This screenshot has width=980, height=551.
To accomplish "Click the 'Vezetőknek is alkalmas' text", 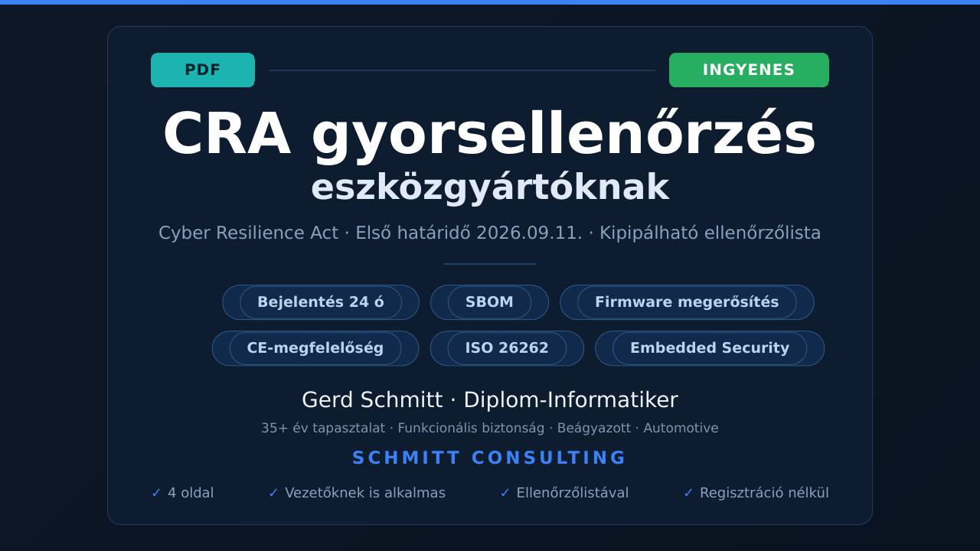I will 365,493.
